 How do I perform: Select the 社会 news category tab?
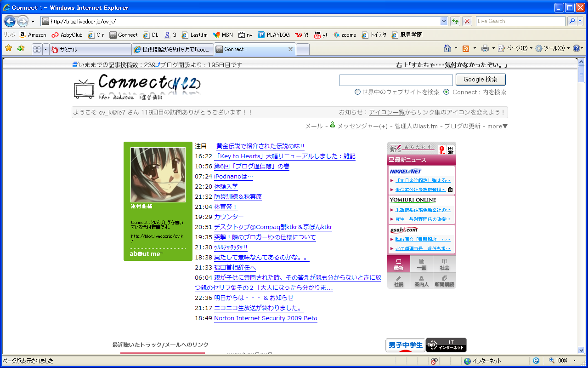[445, 264]
